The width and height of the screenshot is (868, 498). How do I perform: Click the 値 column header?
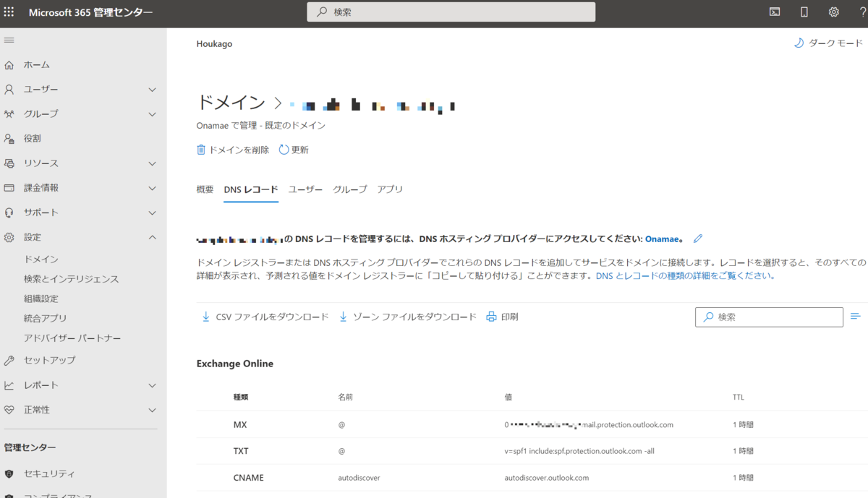[x=509, y=397]
